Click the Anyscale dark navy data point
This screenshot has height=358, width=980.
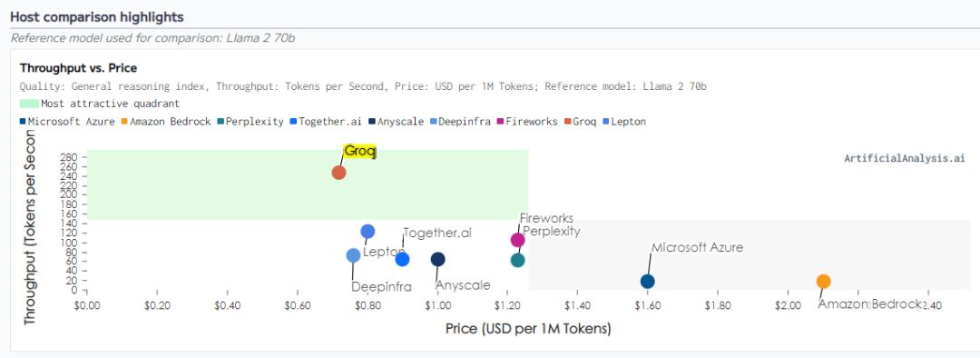pos(438,259)
